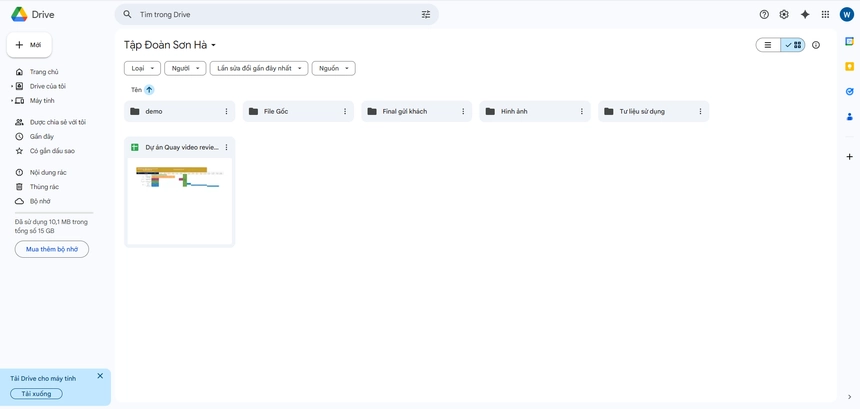
Task: Open Được chia sẻ với tôi
Action: coord(57,122)
